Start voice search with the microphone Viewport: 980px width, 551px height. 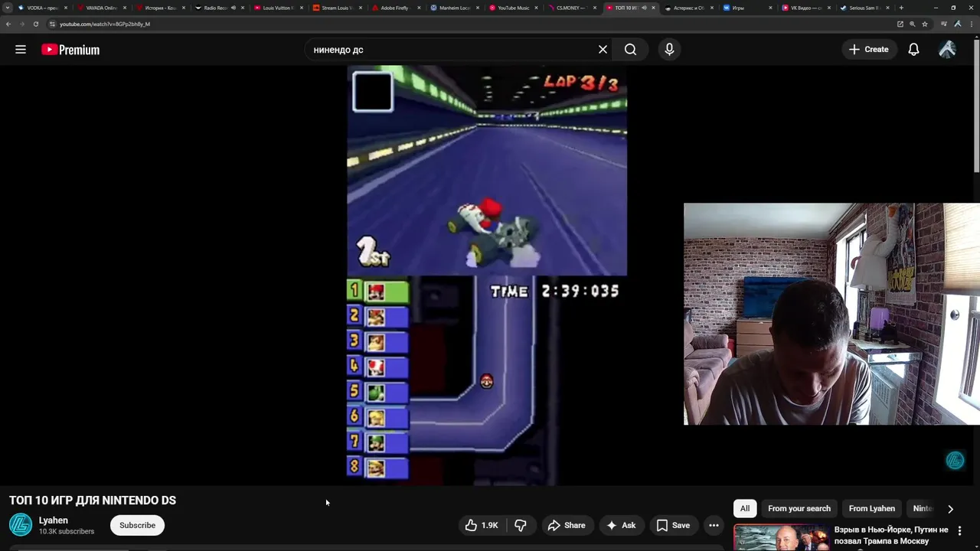click(669, 50)
